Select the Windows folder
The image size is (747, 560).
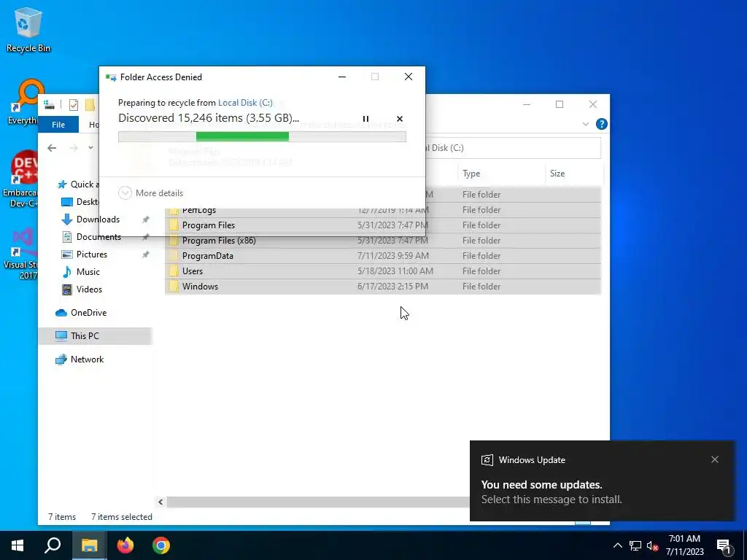coord(382,286)
